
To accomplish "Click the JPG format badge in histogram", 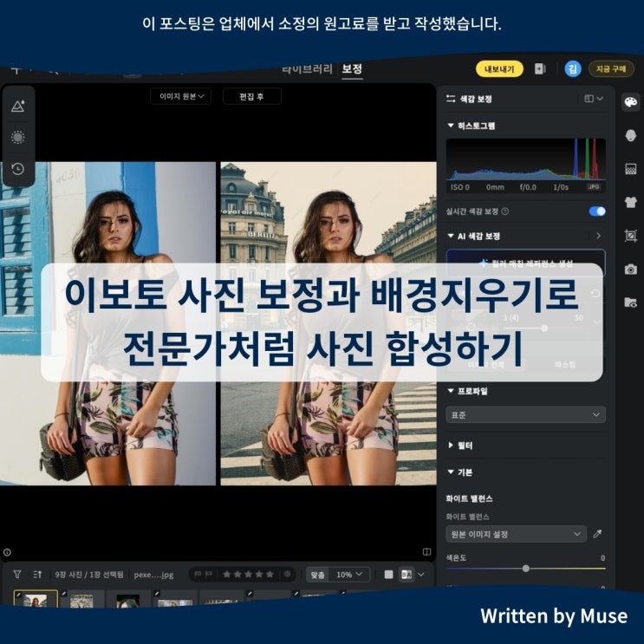I will (x=594, y=187).
